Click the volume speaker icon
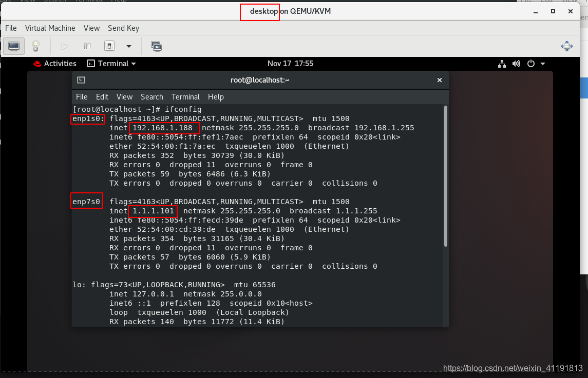This screenshot has height=378, width=588. [516, 64]
